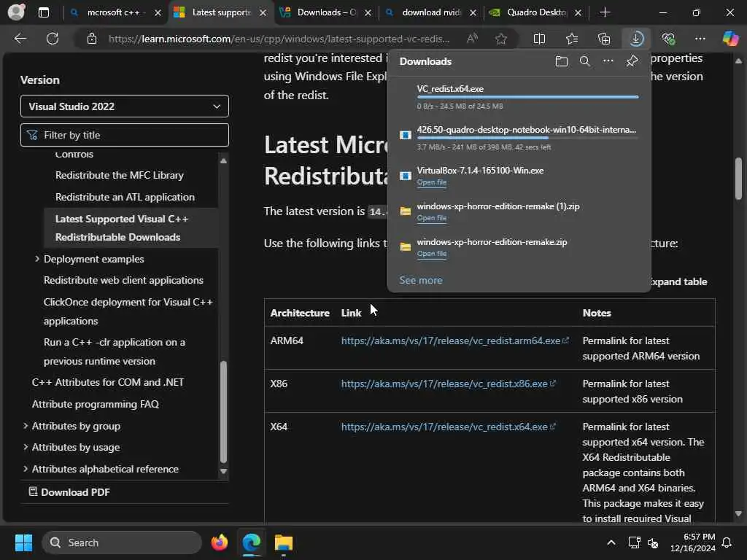The width and height of the screenshot is (747, 560).
Task: Launch Firefox from the taskbar
Action: [x=219, y=542]
